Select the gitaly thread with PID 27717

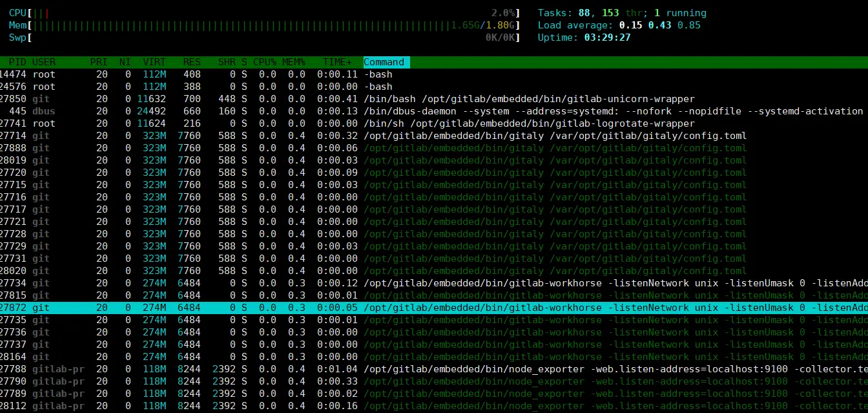pos(434,209)
